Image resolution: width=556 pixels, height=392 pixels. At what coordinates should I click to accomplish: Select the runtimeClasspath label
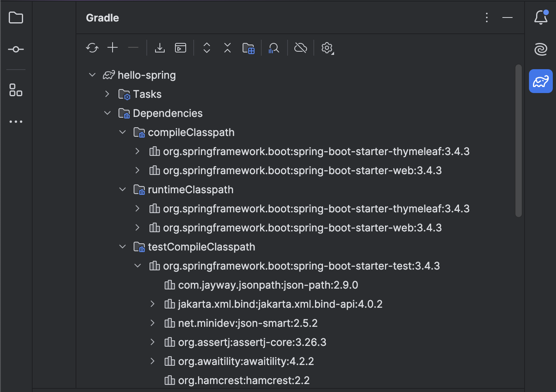click(191, 190)
